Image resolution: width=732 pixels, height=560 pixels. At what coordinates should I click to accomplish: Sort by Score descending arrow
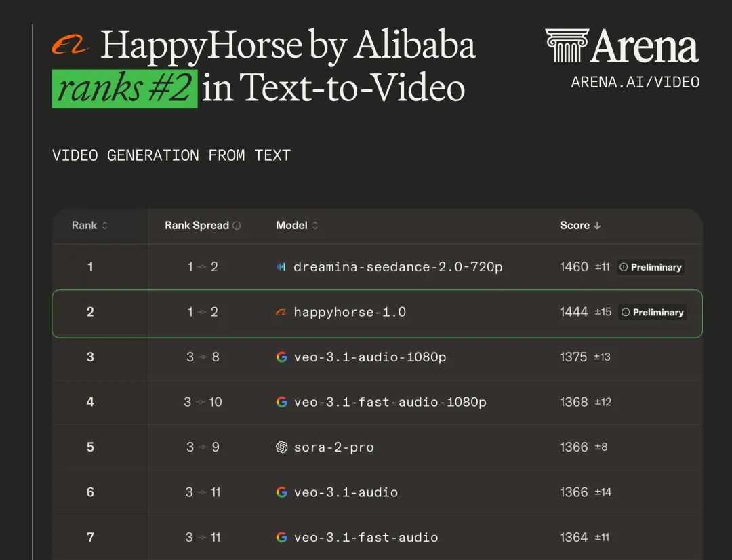tap(597, 226)
